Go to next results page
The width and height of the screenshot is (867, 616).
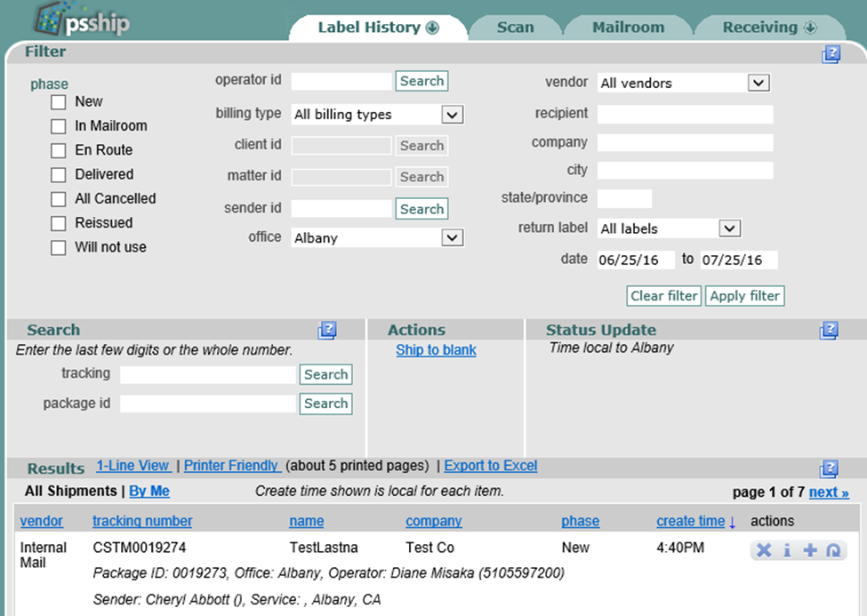tap(829, 492)
